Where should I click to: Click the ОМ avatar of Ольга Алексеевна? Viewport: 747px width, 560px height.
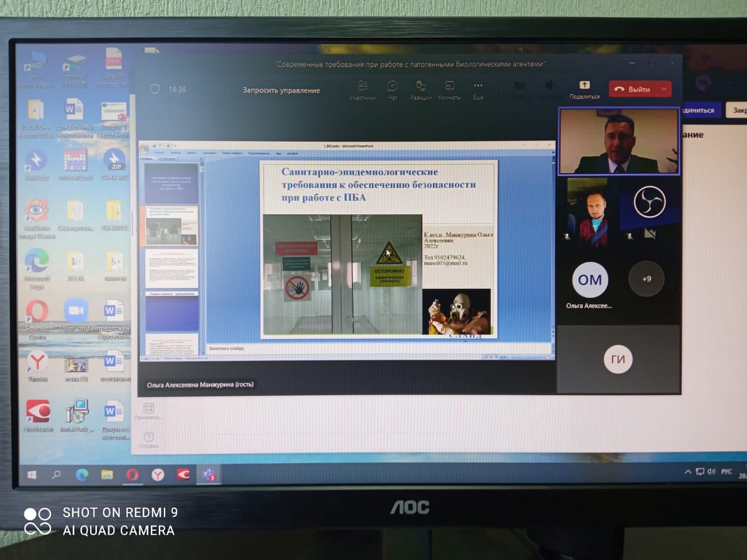(590, 280)
